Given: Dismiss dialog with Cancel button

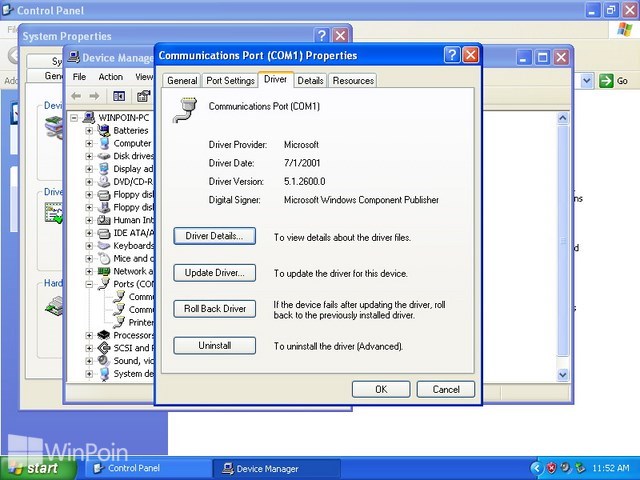Looking at the screenshot, I should click(x=446, y=389).
